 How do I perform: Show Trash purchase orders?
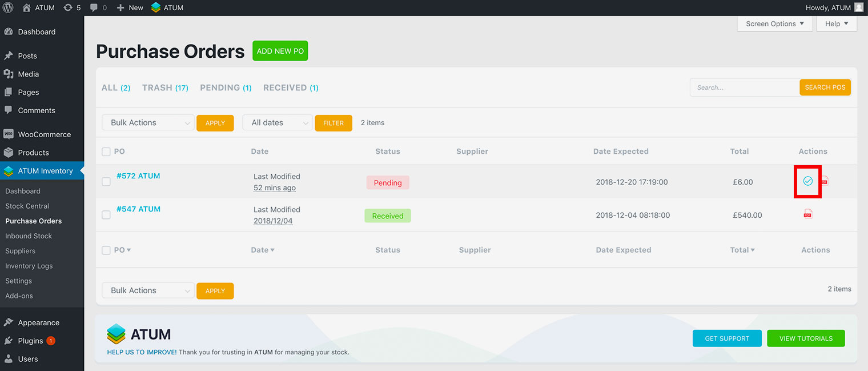[165, 88]
